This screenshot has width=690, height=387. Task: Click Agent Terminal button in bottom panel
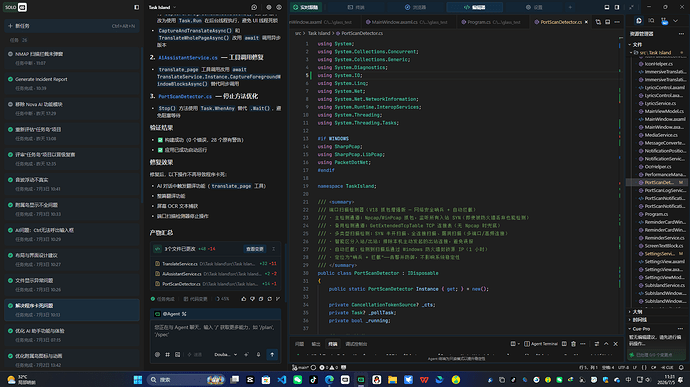pyautogui.click(x=541, y=344)
